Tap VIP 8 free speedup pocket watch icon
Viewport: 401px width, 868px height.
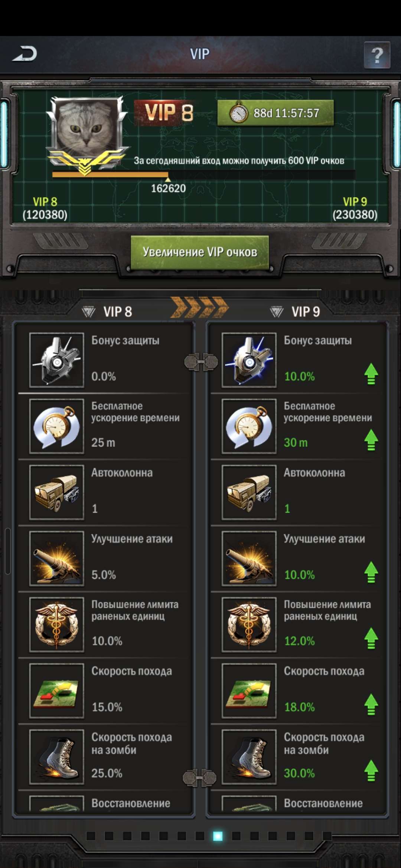pos(56,426)
